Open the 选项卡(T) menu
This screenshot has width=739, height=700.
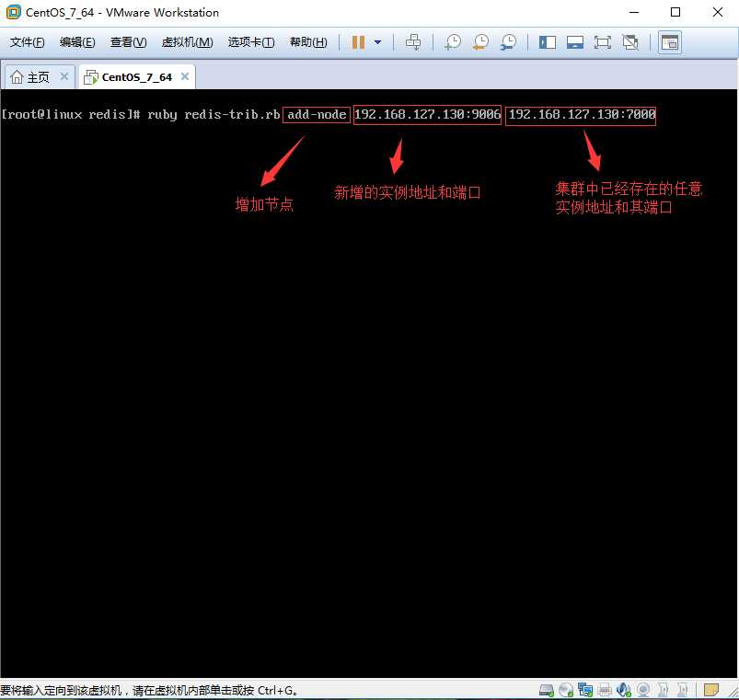[251, 42]
